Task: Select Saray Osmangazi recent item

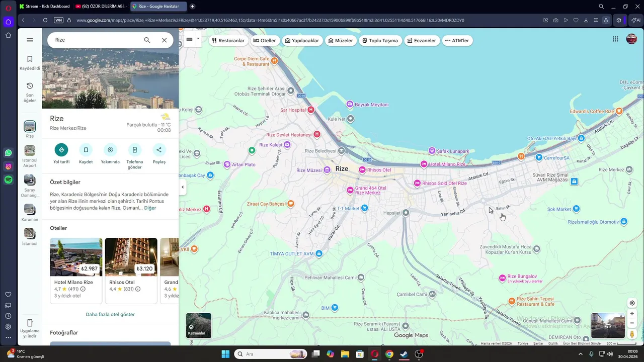Action: [30, 186]
